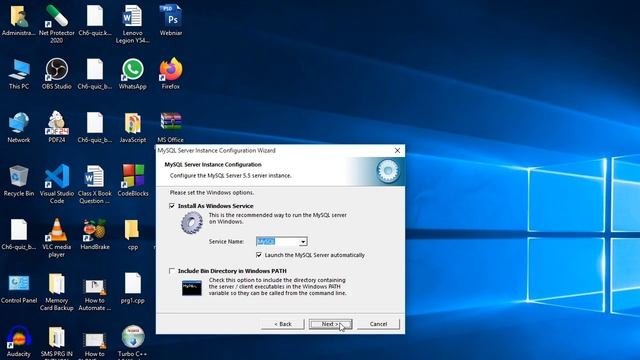Open the cpp folder icon
Screen dimensions: 640x360
tap(133, 234)
